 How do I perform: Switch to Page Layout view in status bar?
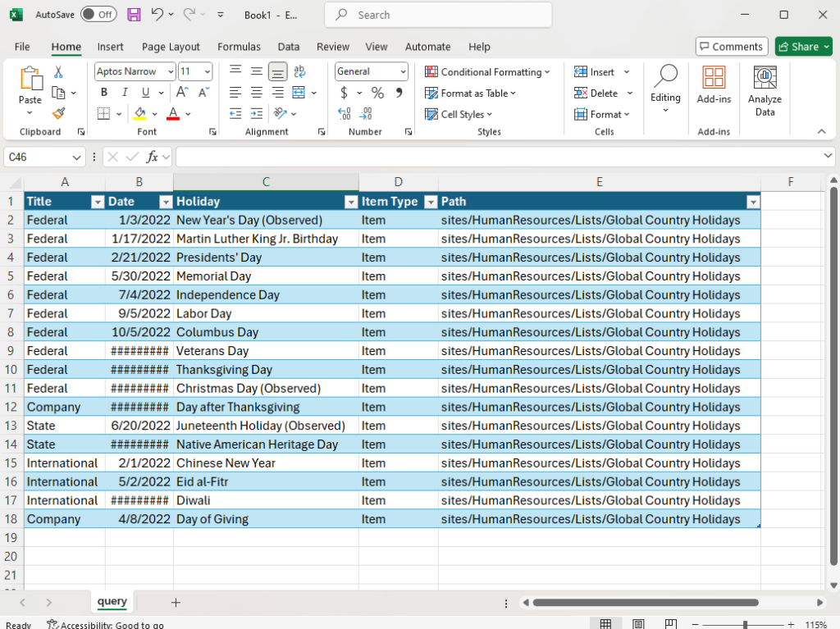click(638, 624)
